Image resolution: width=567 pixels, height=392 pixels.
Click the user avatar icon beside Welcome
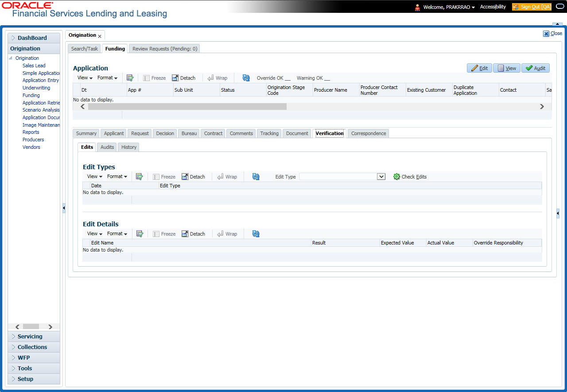point(417,7)
